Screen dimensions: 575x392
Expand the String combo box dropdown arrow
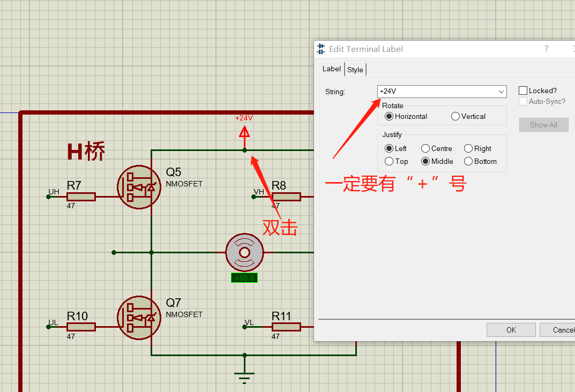point(501,92)
